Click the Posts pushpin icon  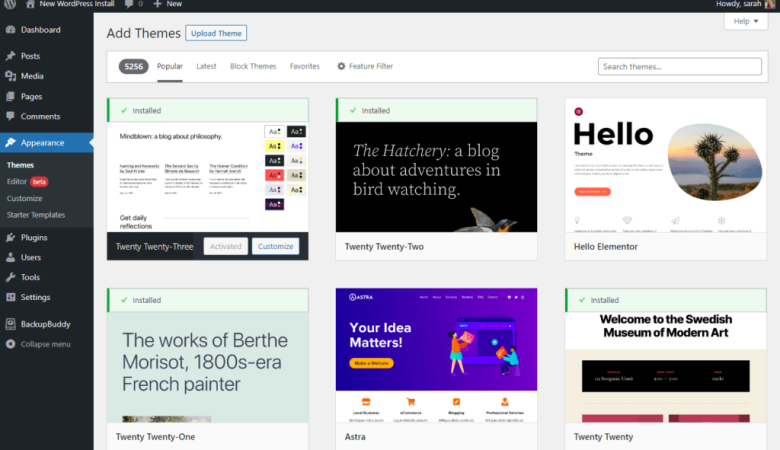pos(10,56)
